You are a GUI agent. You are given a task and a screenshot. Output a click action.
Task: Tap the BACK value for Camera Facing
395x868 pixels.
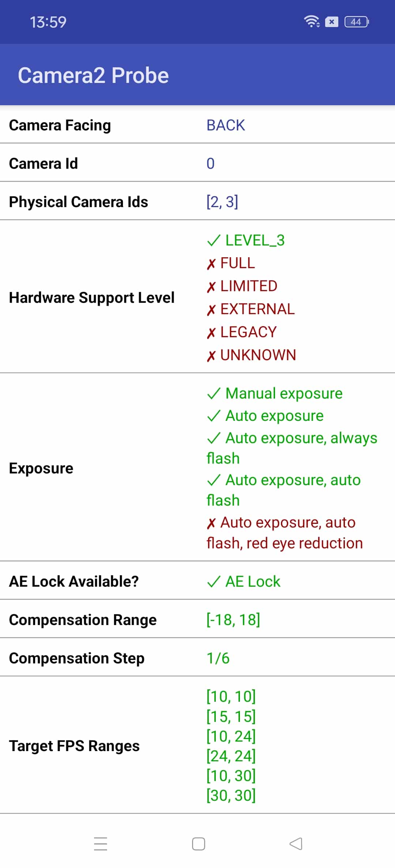tap(226, 125)
